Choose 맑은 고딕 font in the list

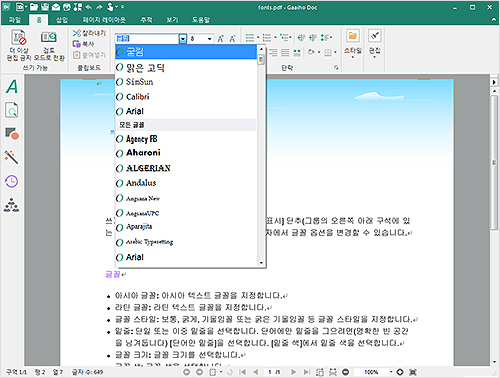[186, 68]
